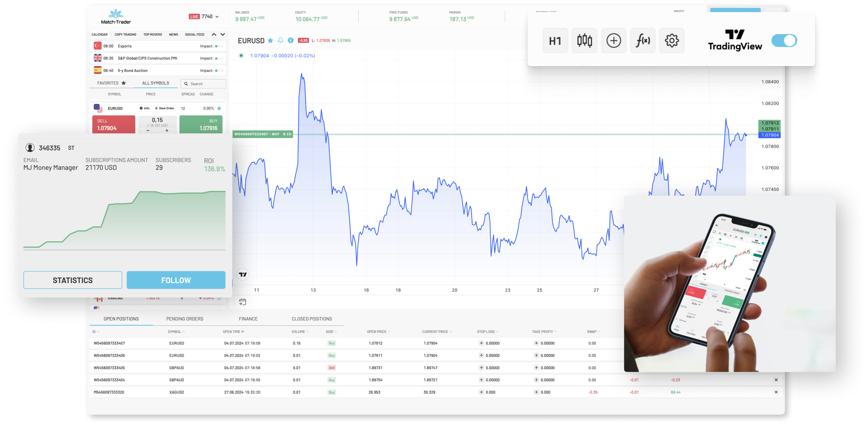Open the indicators f(x) icon
Viewport: 868px width, 424px height.
pos(643,41)
